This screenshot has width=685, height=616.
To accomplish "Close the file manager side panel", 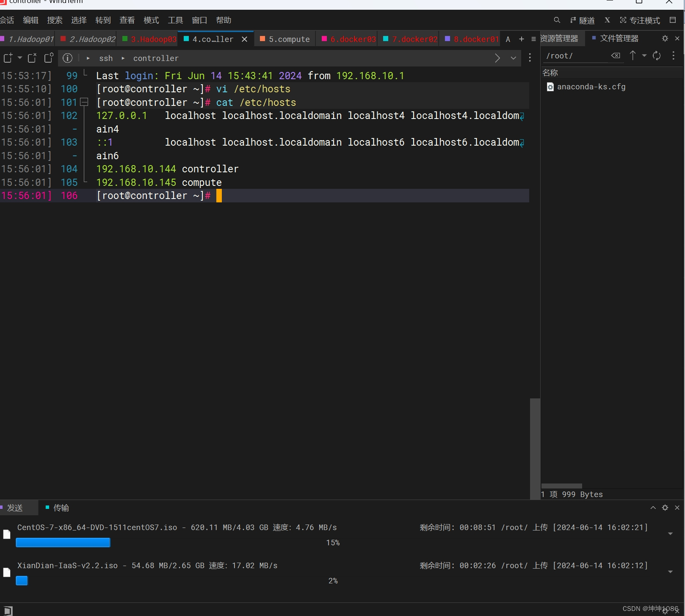I will tap(677, 39).
